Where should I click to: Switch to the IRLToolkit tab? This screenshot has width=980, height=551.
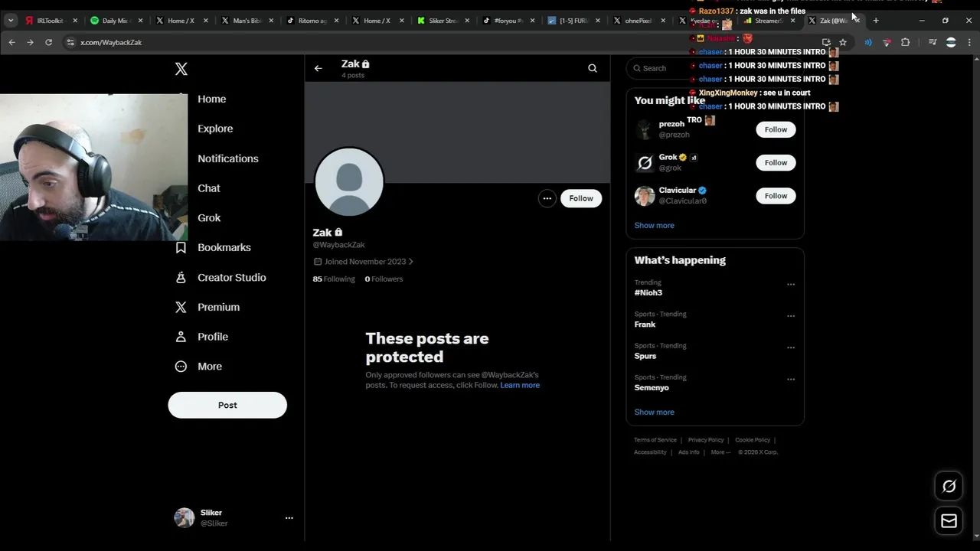[50, 21]
